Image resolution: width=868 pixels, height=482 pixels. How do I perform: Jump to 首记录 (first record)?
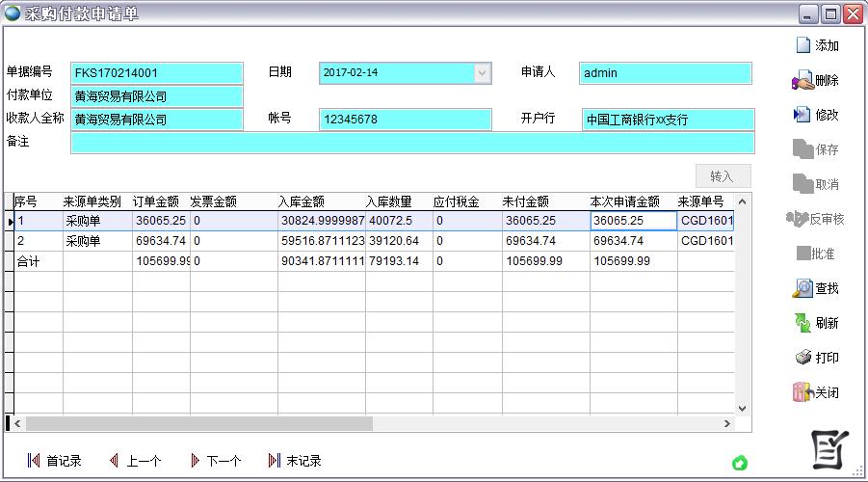(35, 461)
